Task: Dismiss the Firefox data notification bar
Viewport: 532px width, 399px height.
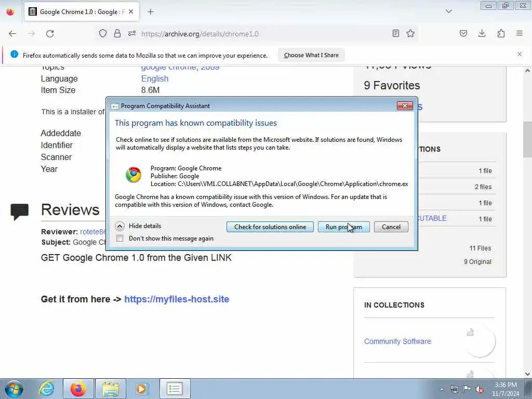Action: pos(520,54)
